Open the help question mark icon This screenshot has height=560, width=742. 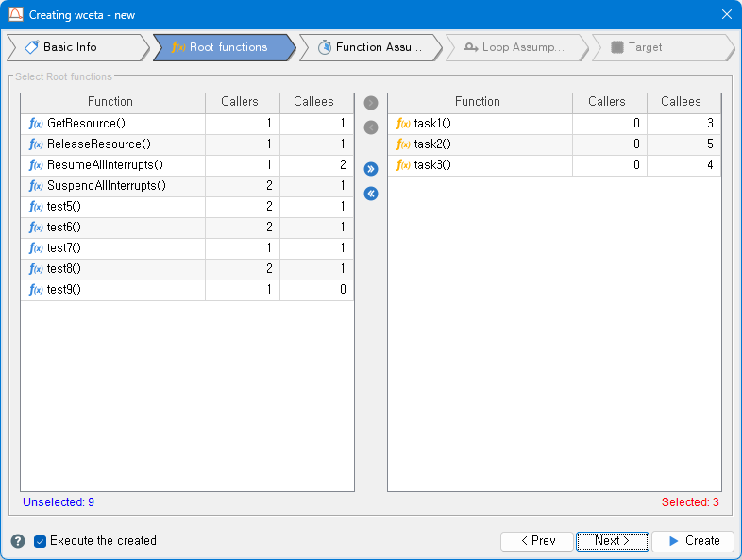[x=18, y=541]
